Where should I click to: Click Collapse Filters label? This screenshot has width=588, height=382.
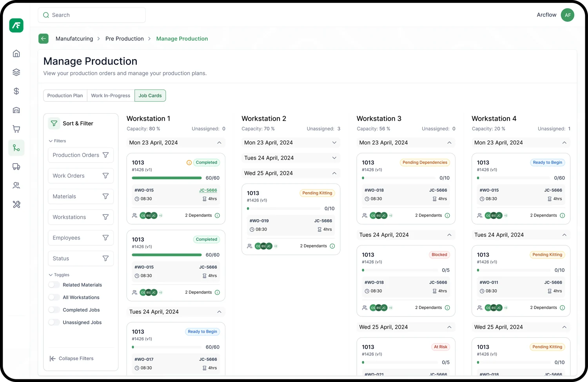[76, 358]
